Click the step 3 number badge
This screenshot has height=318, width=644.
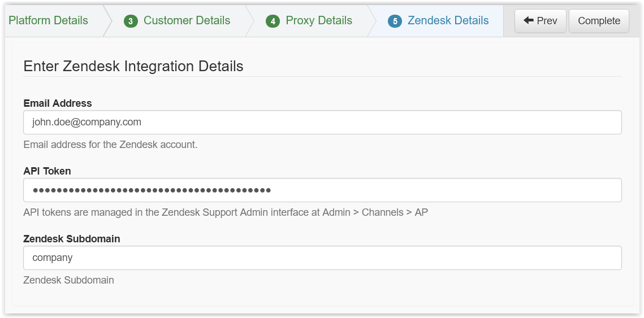coord(131,21)
